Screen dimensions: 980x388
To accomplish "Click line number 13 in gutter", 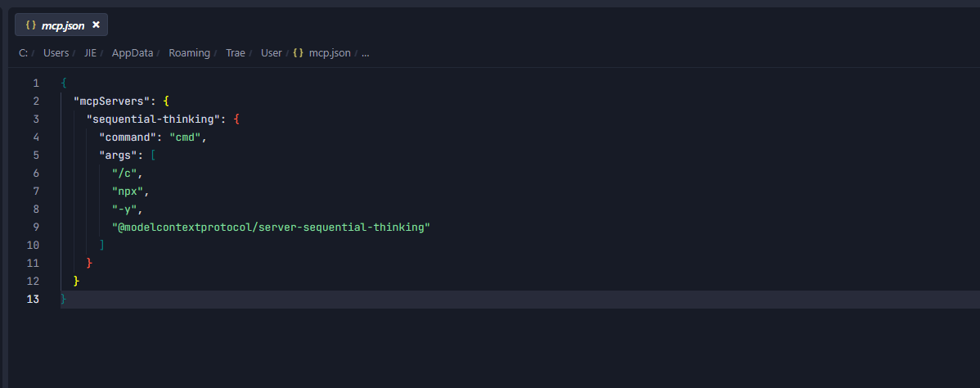I will (33, 299).
